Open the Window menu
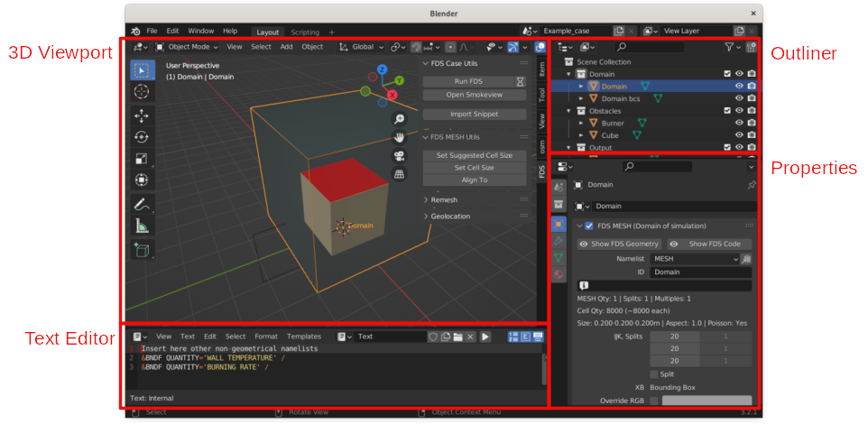The width and height of the screenshot is (868, 424). coord(200,31)
